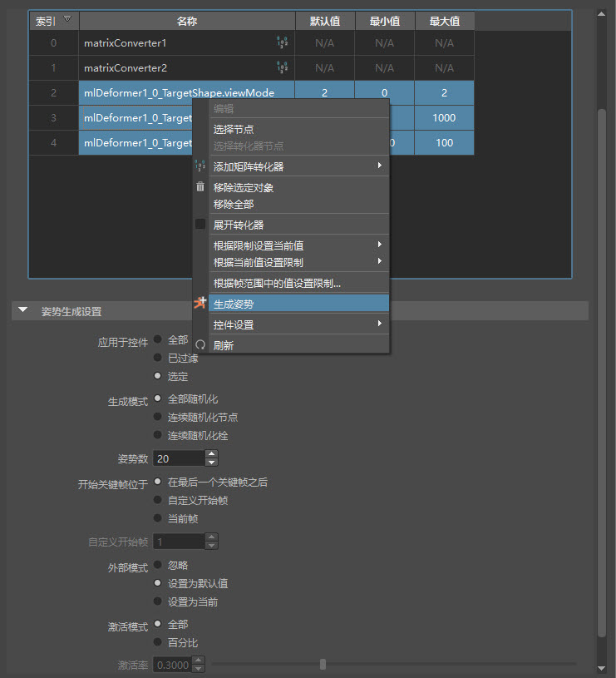The image size is (616, 678).
Task: Choose 刷新 from the context menu
Action: point(299,345)
